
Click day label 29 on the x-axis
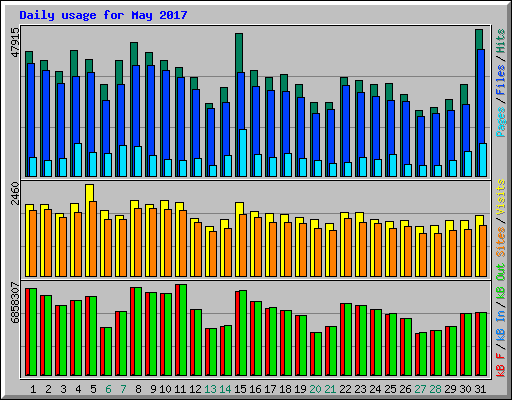coord(450,389)
